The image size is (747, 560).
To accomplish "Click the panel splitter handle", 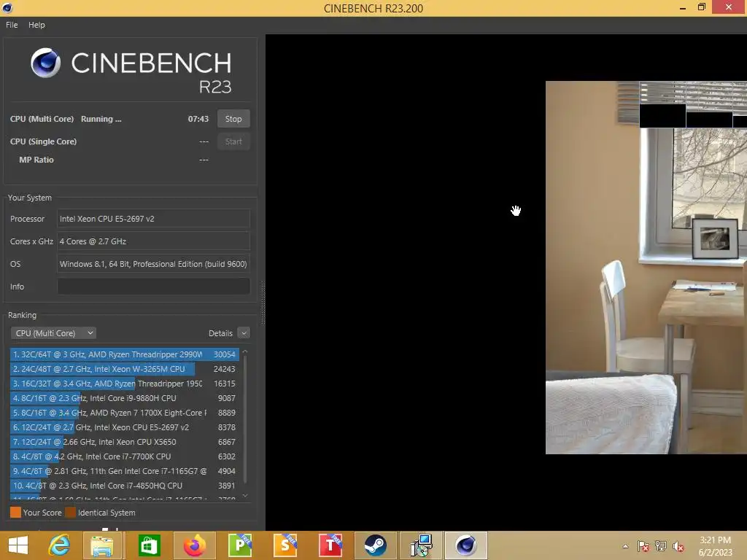I will coord(263,303).
